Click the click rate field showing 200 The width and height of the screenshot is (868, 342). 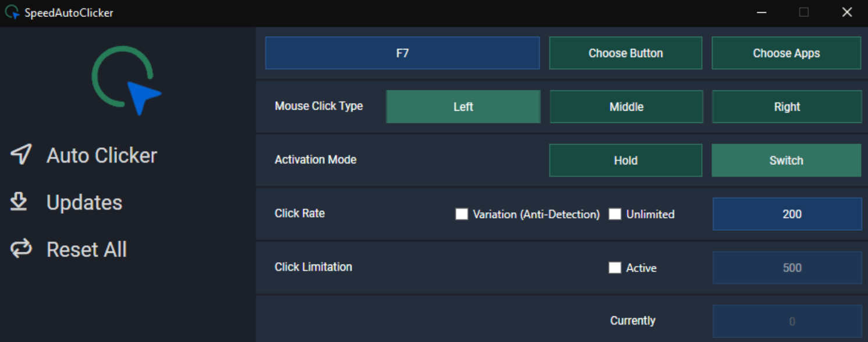[787, 214]
